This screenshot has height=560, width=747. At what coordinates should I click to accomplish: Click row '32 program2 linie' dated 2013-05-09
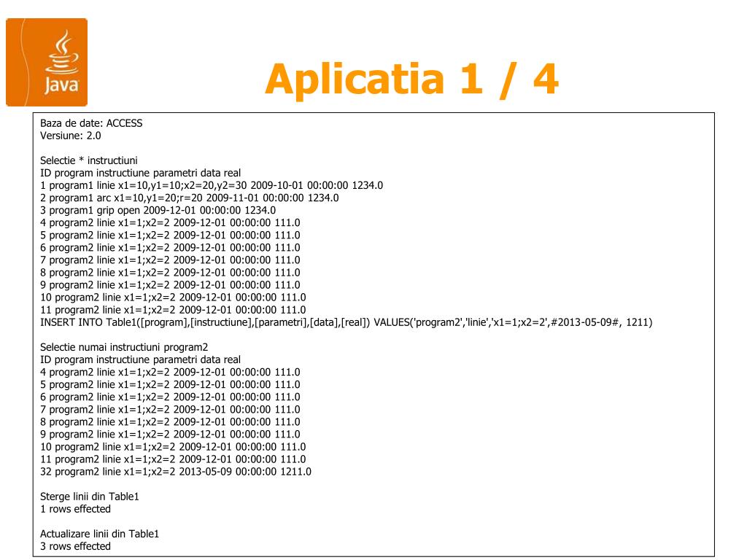[x=176, y=472]
